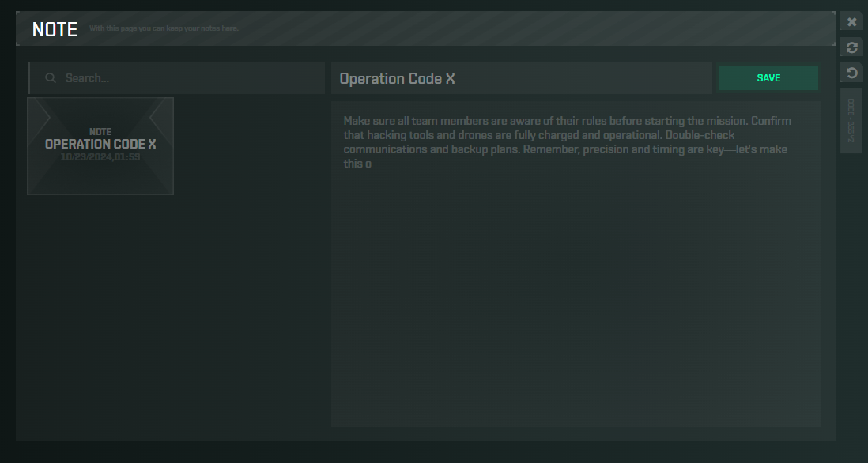Click the undo arrow icon
The image size is (868, 463).
click(851, 73)
